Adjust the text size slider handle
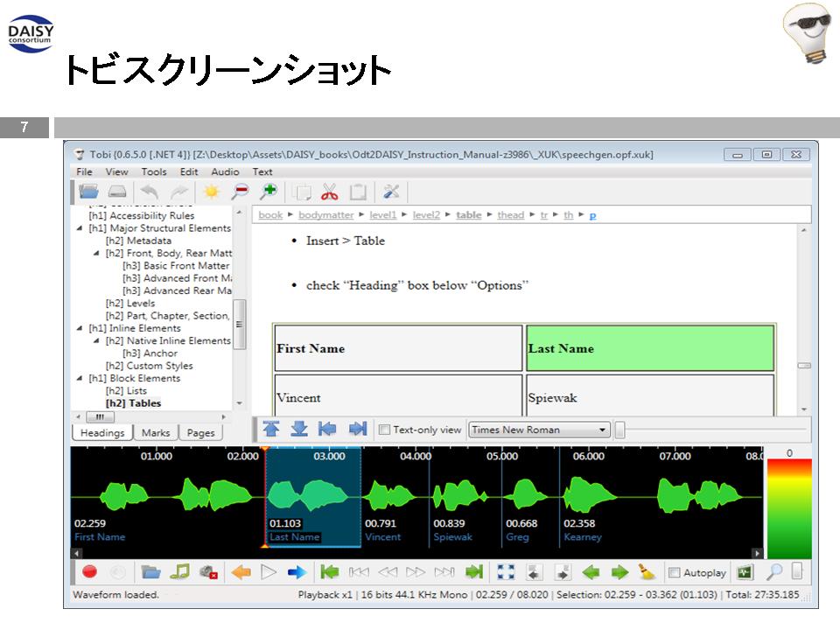This screenshot has height=630, width=840. (619, 430)
